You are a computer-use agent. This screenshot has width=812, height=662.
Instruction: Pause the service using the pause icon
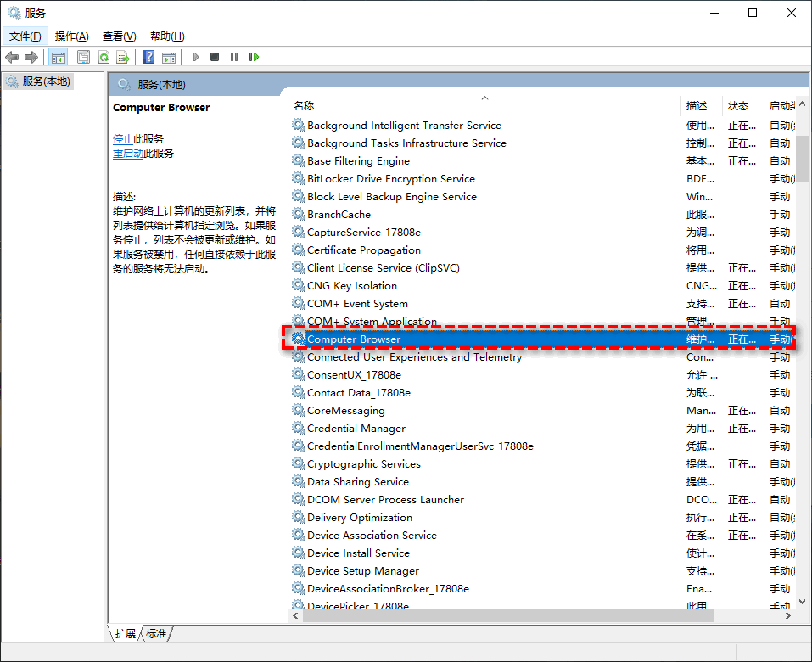(235, 57)
